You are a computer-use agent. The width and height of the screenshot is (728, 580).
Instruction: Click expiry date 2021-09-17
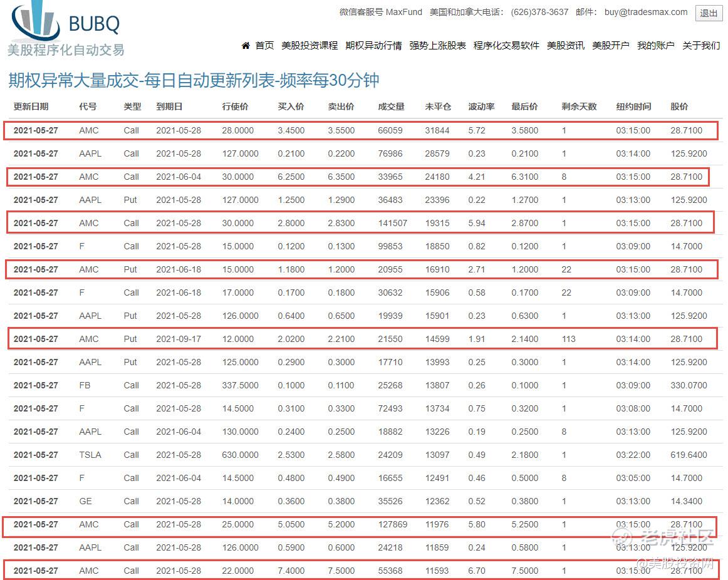[179, 339]
